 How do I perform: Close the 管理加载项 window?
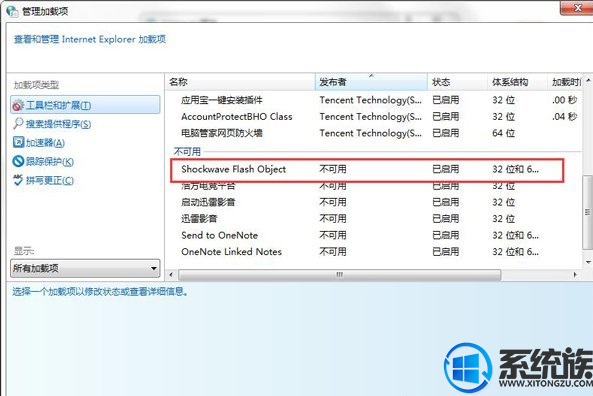(x=577, y=8)
